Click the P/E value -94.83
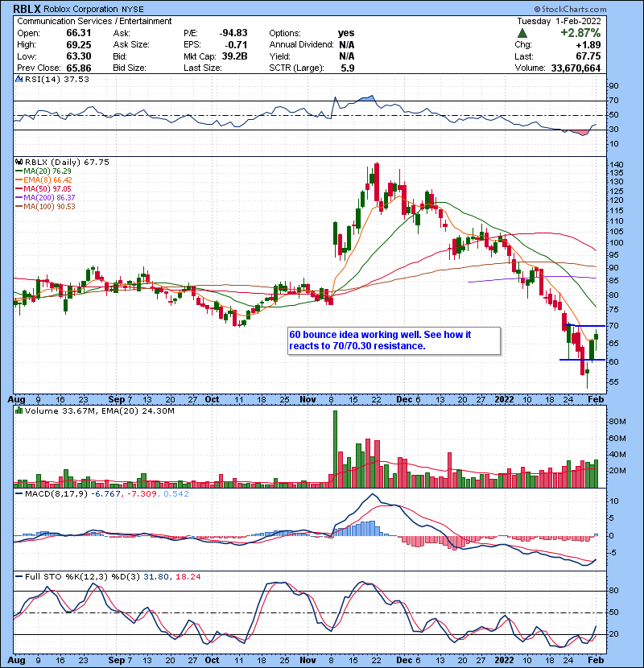This screenshot has height=668, width=644. point(233,33)
